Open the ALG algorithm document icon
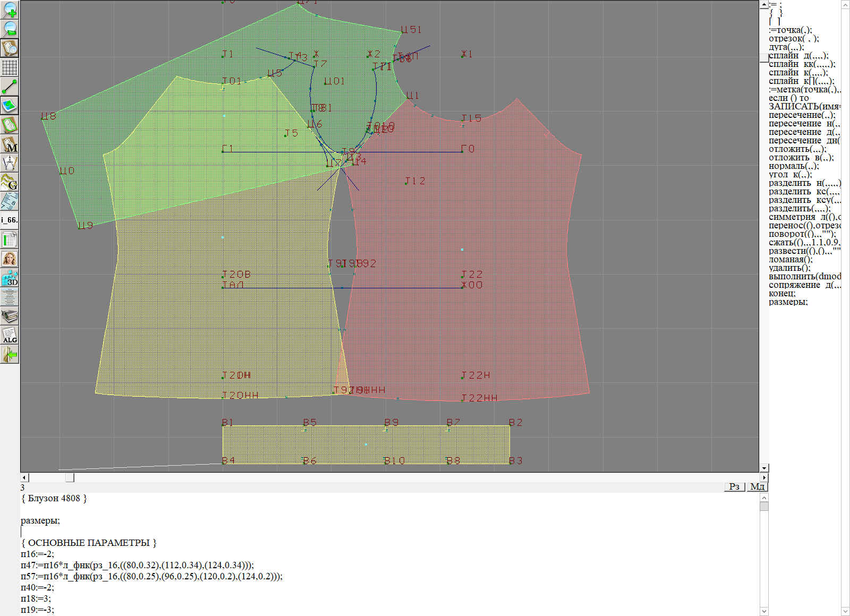The height and width of the screenshot is (616, 850). [x=10, y=335]
